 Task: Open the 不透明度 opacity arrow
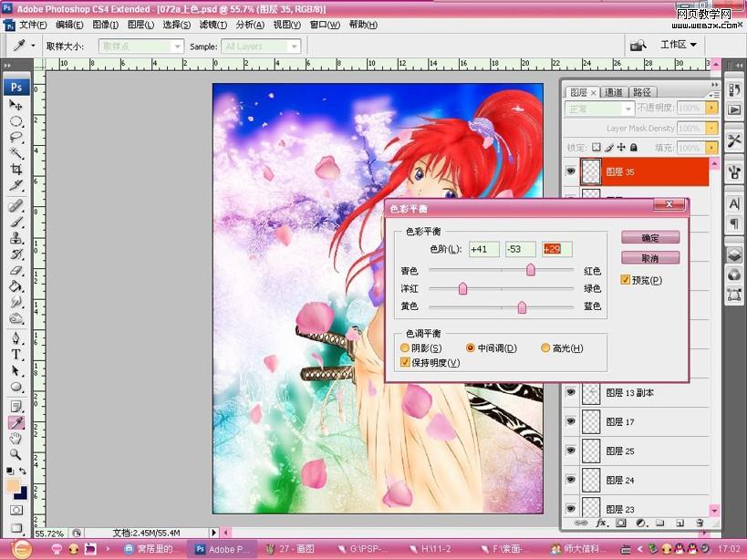pos(711,109)
